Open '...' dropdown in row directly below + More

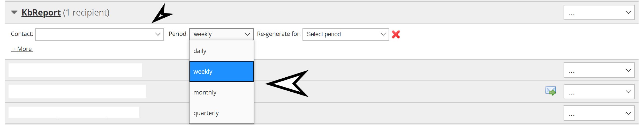coord(599,70)
